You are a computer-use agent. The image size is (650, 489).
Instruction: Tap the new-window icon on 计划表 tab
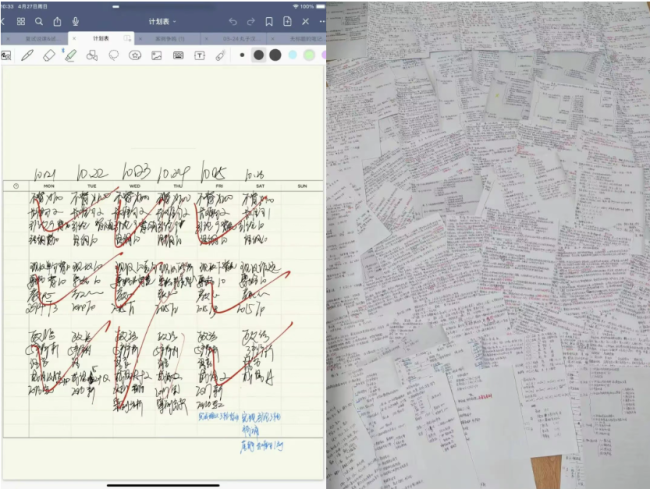tap(127, 39)
